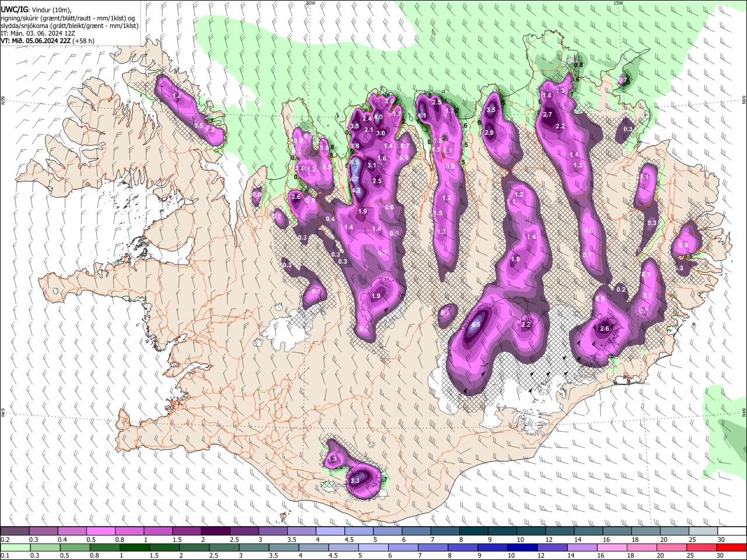Select the dark teal snow swatch between 8 and 9
The width and height of the screenshot is (747, 560).
tap(474, 531)
